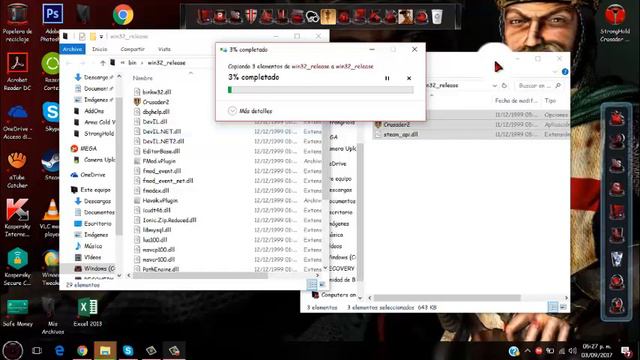Click right Explorer horizontal scrollbar
Screen dimensions: 640x360
(447, 298)
